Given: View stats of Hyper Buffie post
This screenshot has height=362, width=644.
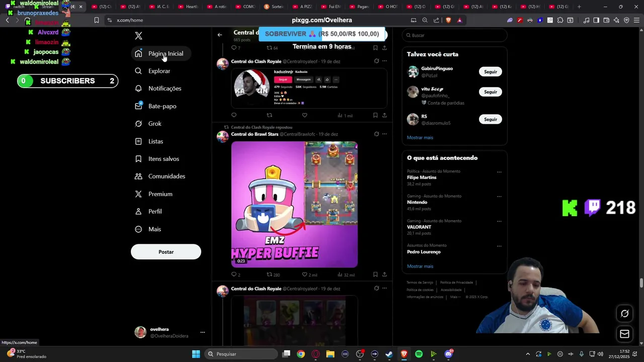Looking at the screenshot, I should 346,275.
